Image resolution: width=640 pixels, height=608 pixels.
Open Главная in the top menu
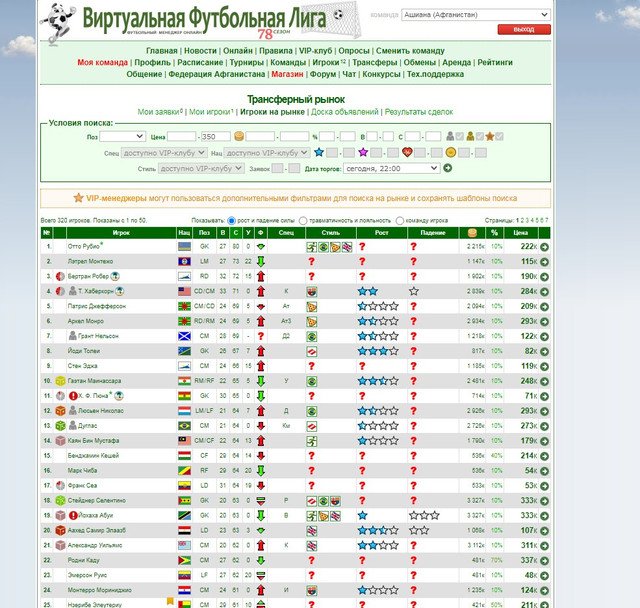162,51
